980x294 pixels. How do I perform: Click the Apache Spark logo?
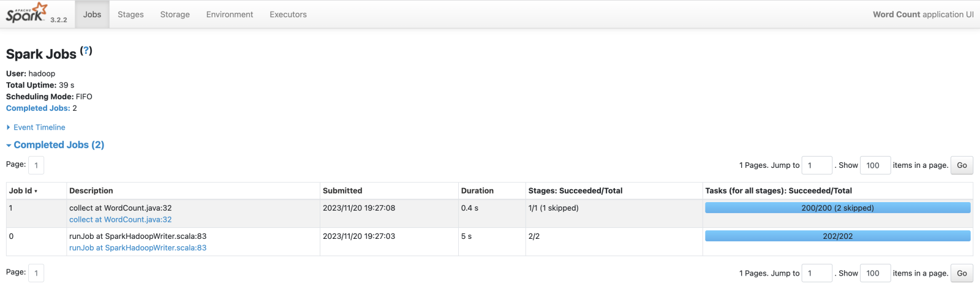pos(27,13)
